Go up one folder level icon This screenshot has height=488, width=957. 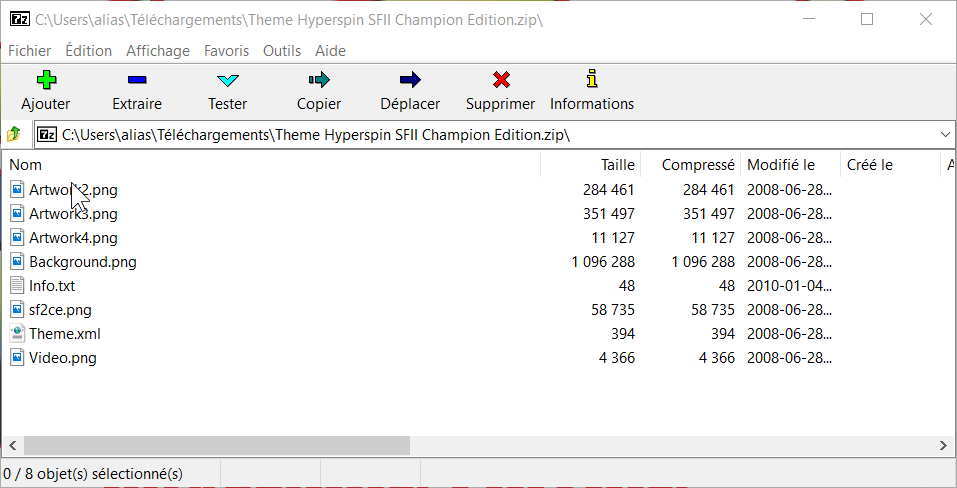(14, 134)
